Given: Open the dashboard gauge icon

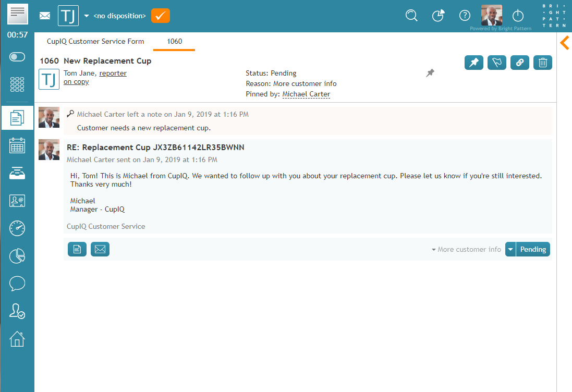Looking at the screenshot, I should pos(17,228).
